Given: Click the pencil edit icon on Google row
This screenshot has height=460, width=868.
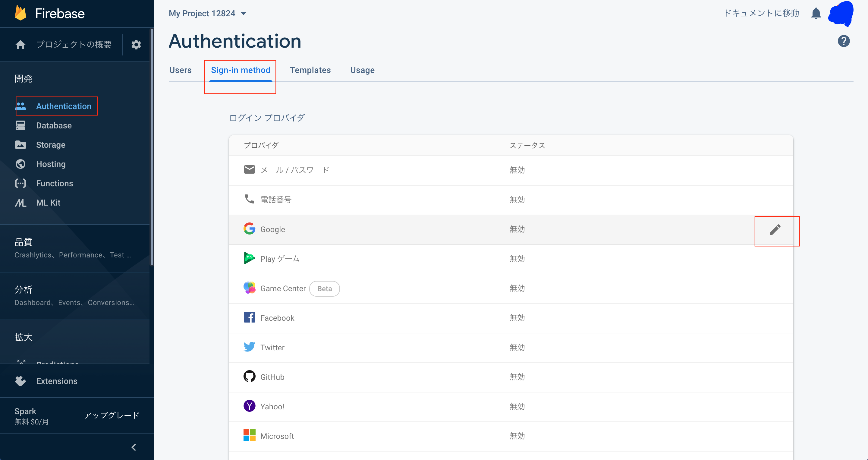Looking at the screenshot, I should (775, 230).
